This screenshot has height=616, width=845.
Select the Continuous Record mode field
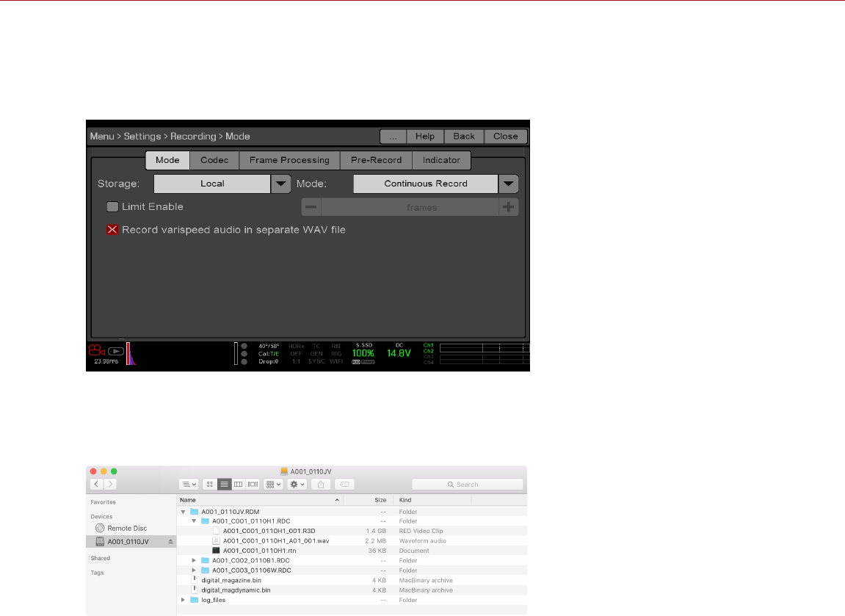(426, 184)
